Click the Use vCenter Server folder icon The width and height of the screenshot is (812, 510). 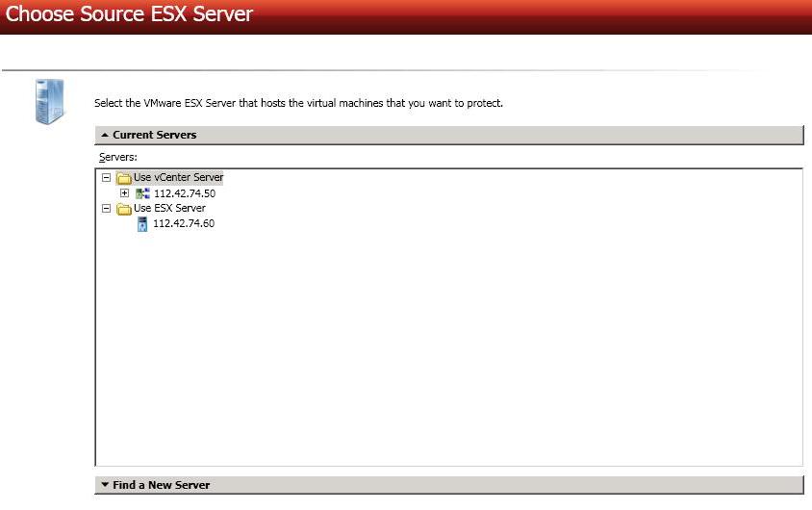pos(124,178)
